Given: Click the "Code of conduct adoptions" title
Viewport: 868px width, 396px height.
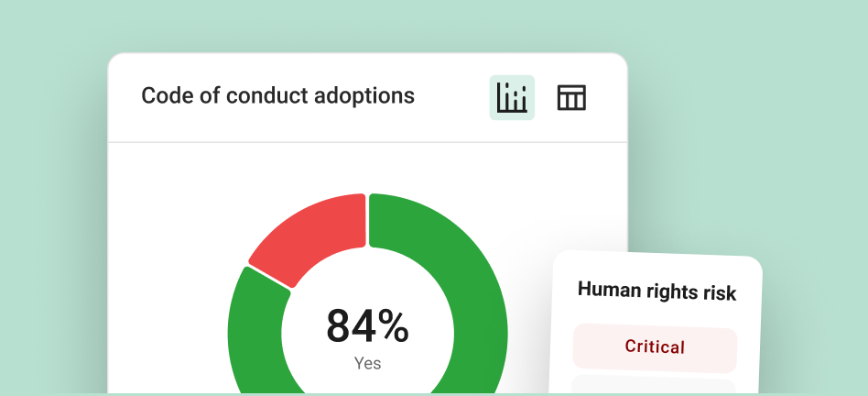Looking at the screenshot, I should click(x=277, y=95).
